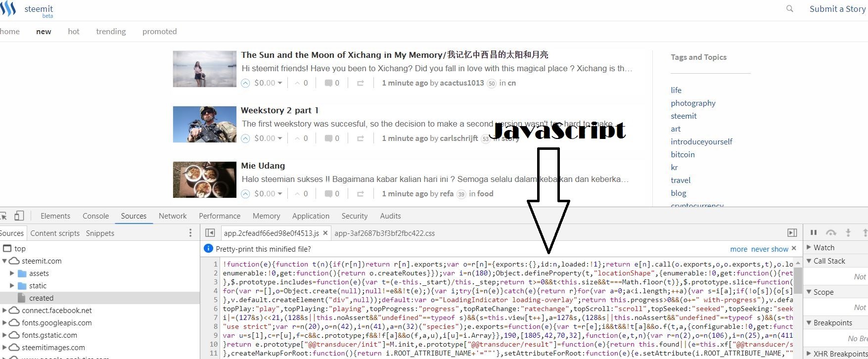This screenshot has height=359, width=868.
Task: Upvote the Weekstory 2 part 1 post
Action: (x=245, y=138)
